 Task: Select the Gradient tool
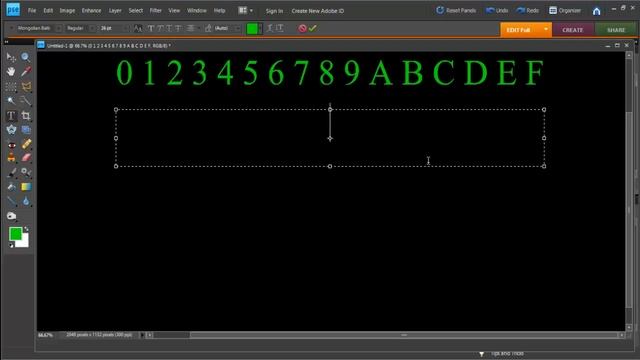[26, 187]
